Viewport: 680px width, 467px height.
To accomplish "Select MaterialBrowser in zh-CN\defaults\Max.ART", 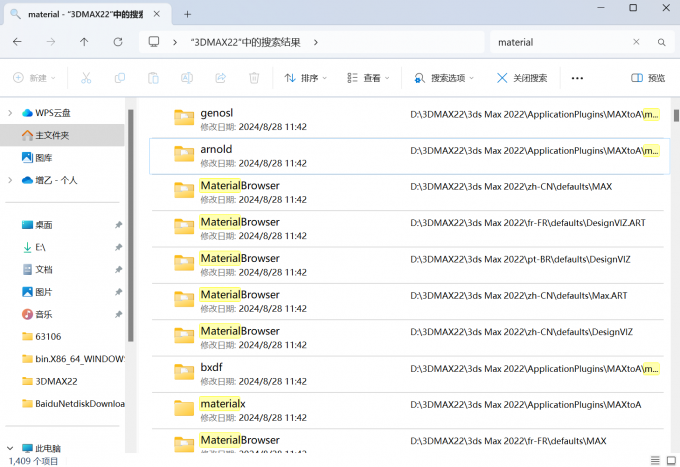I will (x=408, y=302).
